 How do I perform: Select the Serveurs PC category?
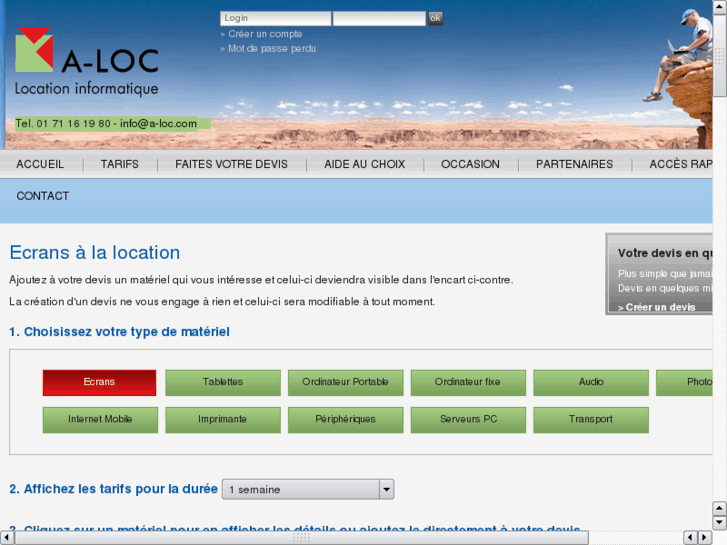(x=468, y=420)
